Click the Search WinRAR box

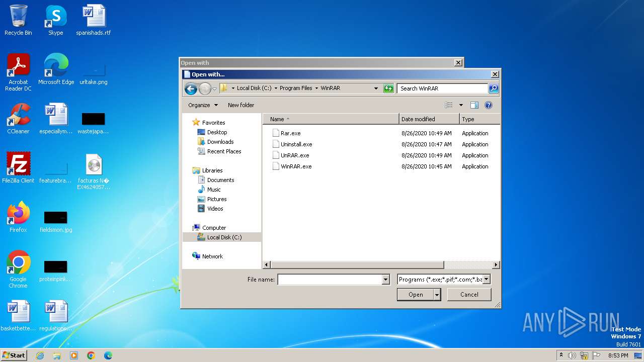(x=442, y=88)
